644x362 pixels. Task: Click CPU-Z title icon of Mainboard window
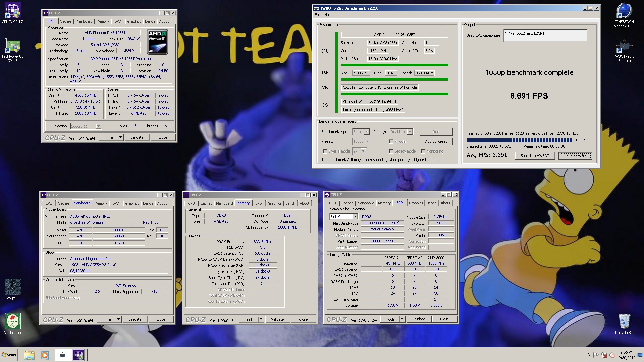44,195
